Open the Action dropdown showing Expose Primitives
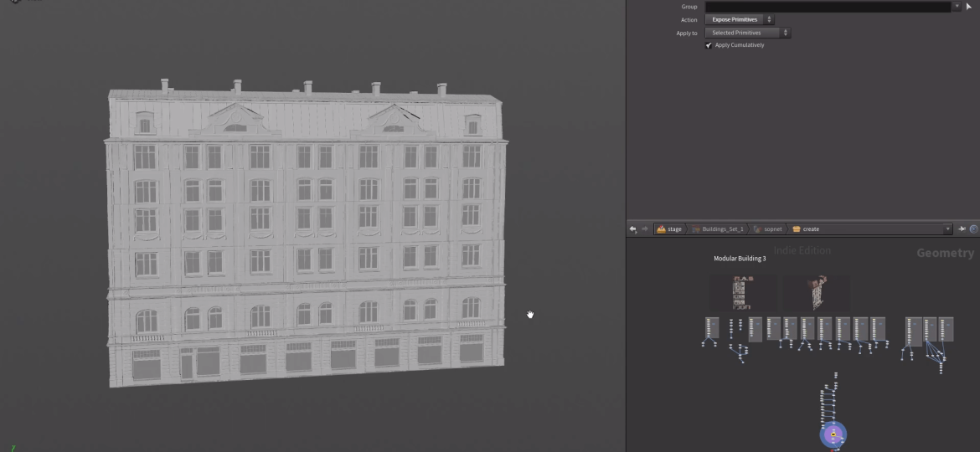Screen dimensions: 980x452 coord(740,19)
